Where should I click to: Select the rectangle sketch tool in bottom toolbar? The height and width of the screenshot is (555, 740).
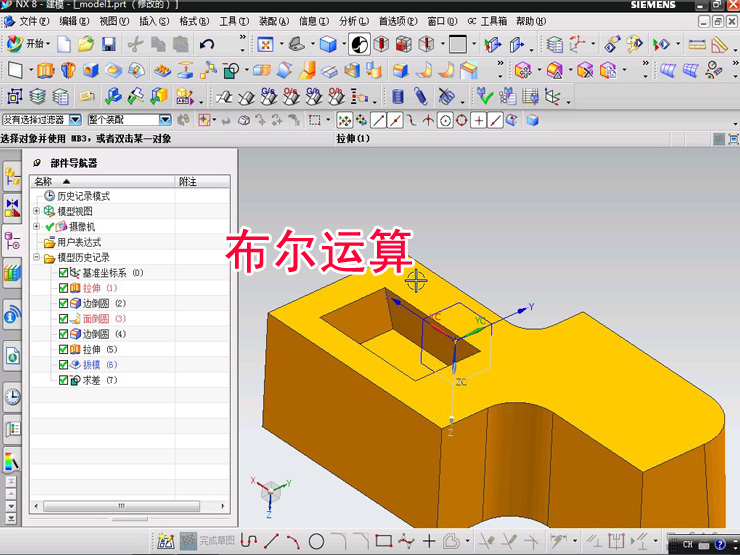click(382, 541)
